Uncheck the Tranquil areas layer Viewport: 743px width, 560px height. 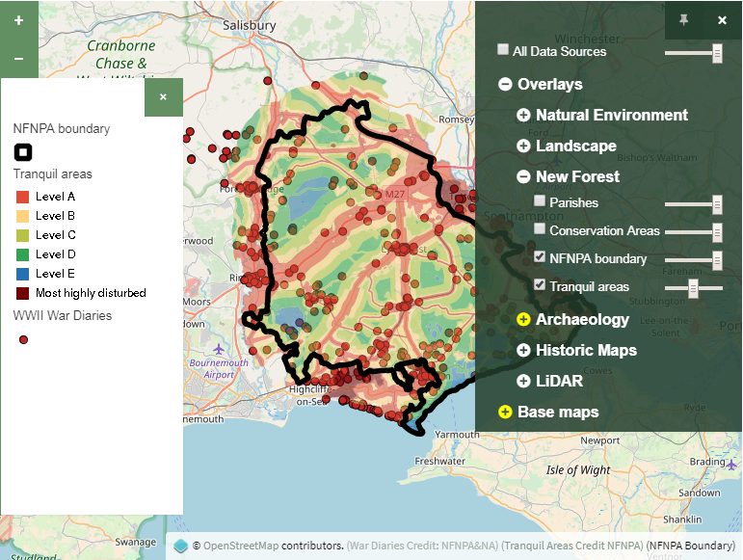[x=540, y=285]
